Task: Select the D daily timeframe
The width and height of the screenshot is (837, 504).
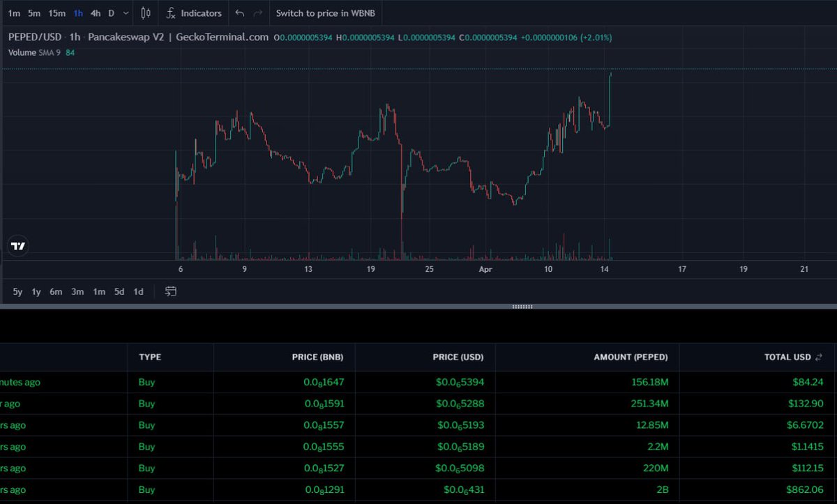Action: (111, 13)
